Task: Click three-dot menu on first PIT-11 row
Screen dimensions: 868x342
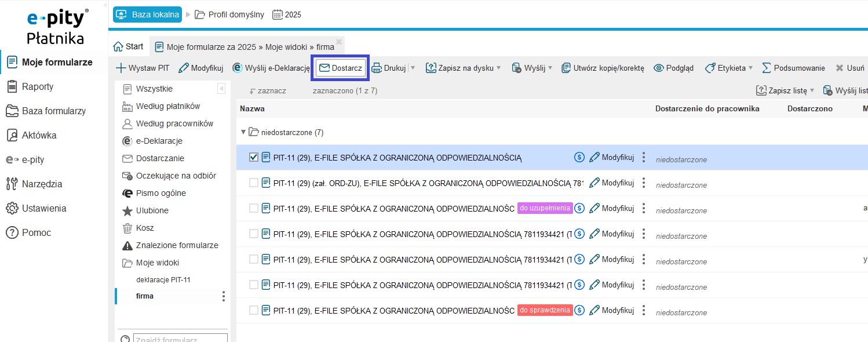Action: tap(644, 158)
